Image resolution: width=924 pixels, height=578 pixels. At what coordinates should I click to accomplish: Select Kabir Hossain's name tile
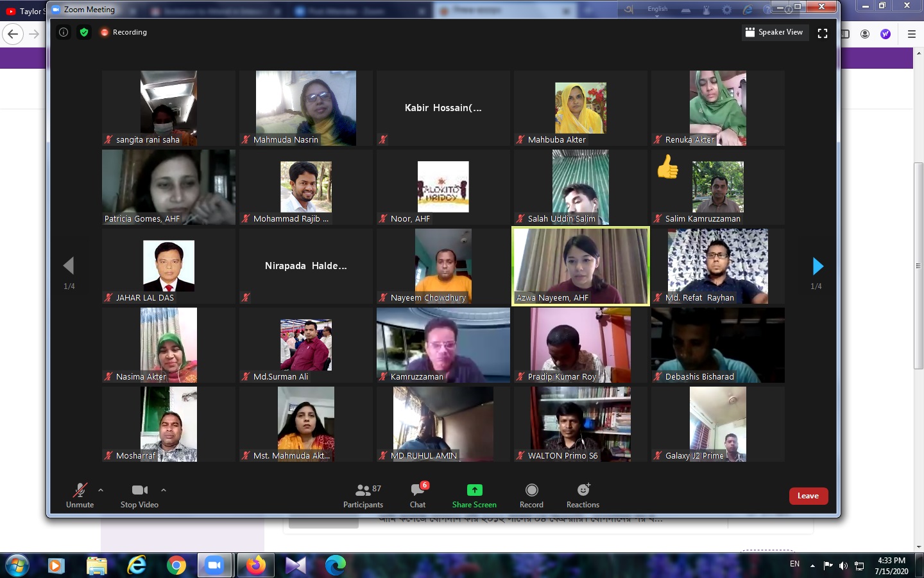tap(443, 108)
